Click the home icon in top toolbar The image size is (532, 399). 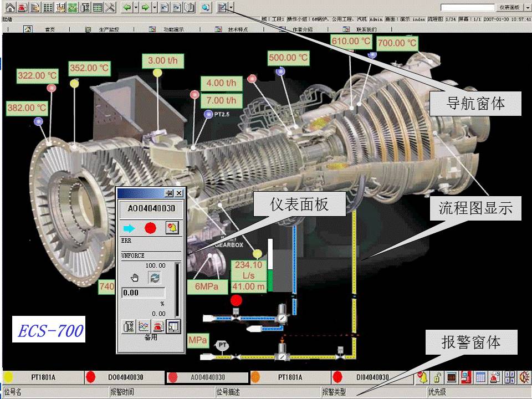[x=10, y=8]
